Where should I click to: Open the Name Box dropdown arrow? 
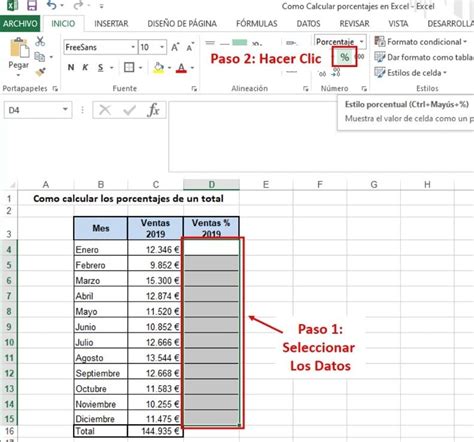[65, 109]
